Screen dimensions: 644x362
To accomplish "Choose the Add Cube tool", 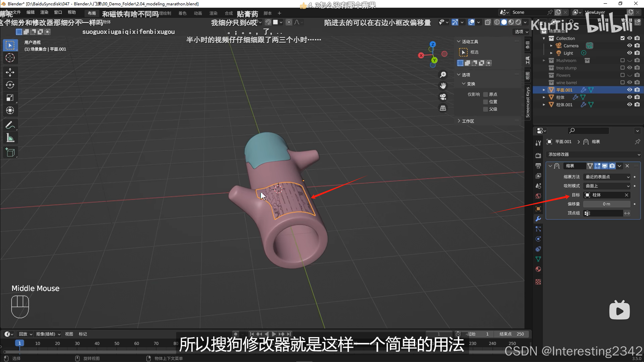I will 10,152.
